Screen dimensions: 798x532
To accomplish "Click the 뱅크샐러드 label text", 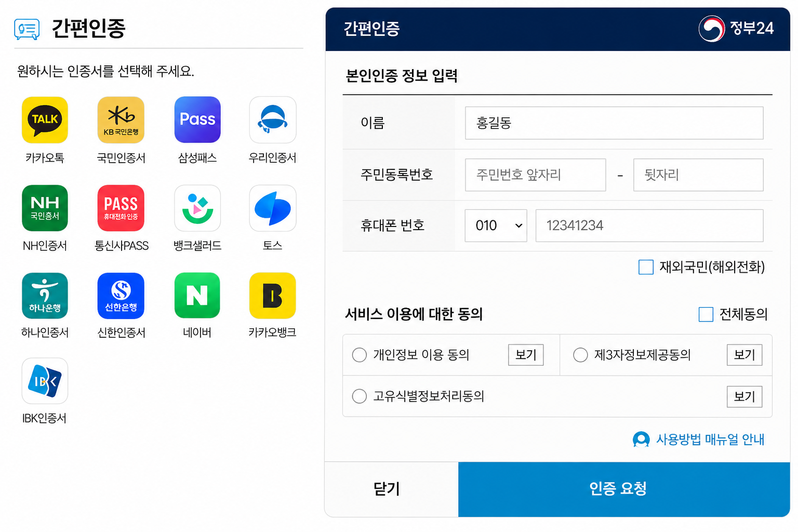I will click(197, 246).
